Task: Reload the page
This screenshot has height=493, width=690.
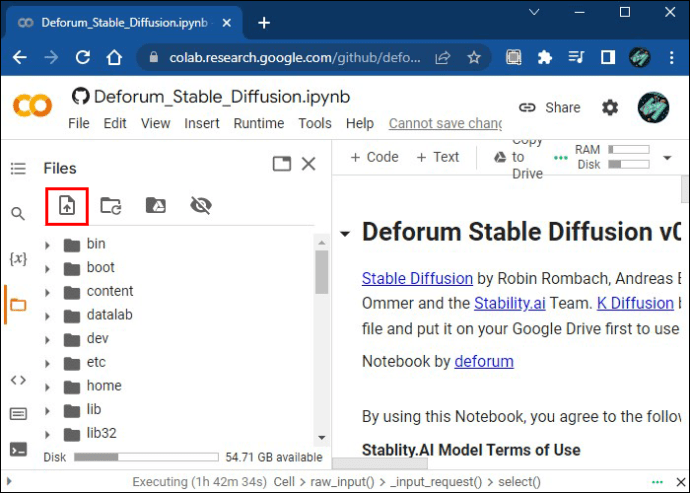Action: (83, 57)
